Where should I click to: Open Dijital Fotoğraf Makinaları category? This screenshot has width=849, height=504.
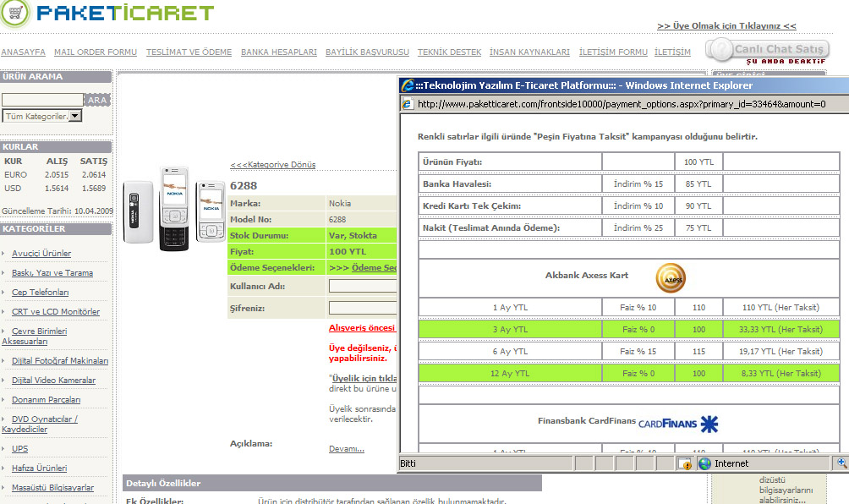point(60,360)
